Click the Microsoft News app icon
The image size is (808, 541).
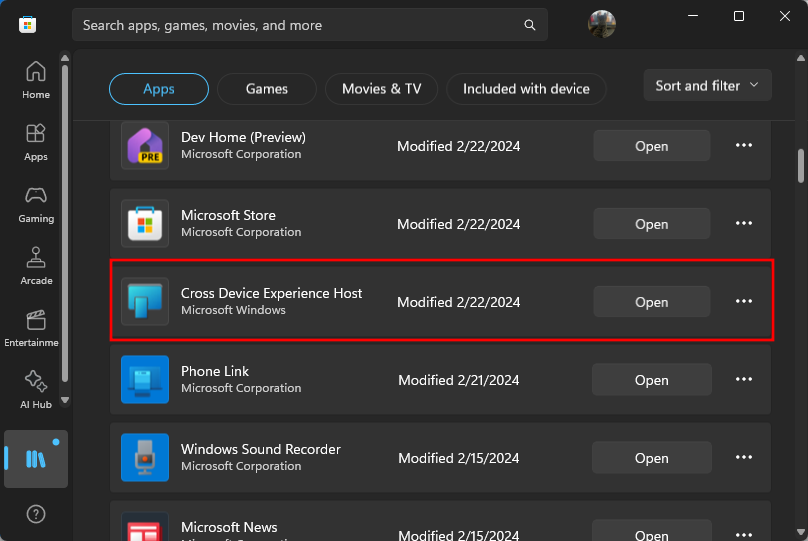[145, 526]
